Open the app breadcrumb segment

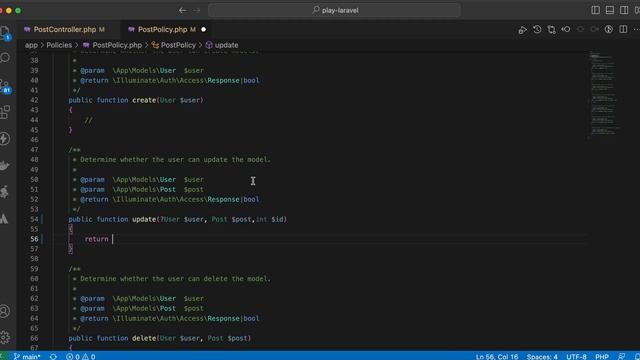[31, 45]
